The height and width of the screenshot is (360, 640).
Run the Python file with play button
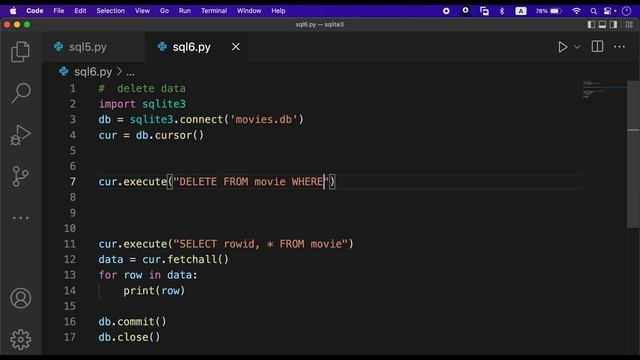[x=562, y=47]
